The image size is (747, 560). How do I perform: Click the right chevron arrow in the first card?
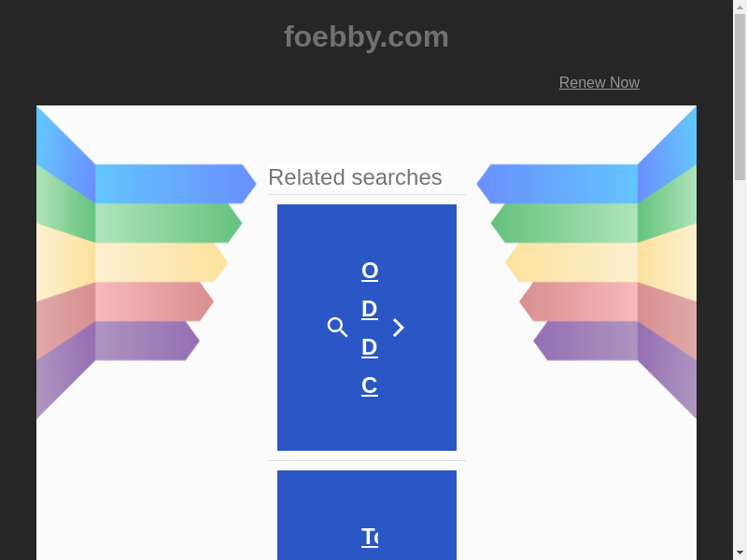(399, 328)
